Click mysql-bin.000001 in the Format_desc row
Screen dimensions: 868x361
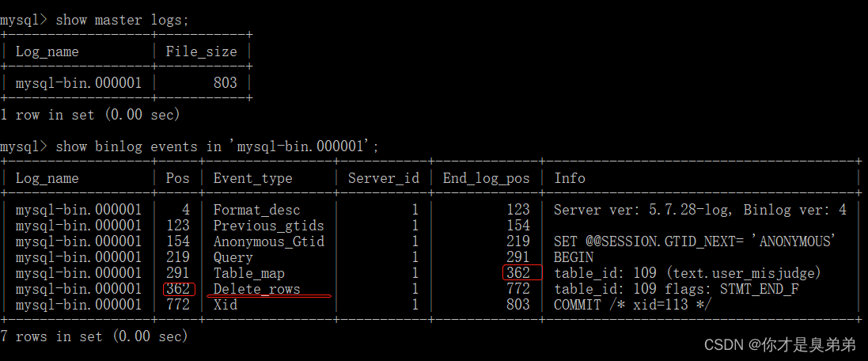coord(78,210)
